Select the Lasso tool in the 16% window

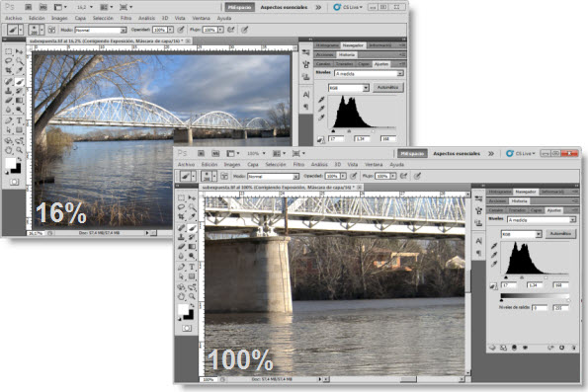(x=8, y=60)
